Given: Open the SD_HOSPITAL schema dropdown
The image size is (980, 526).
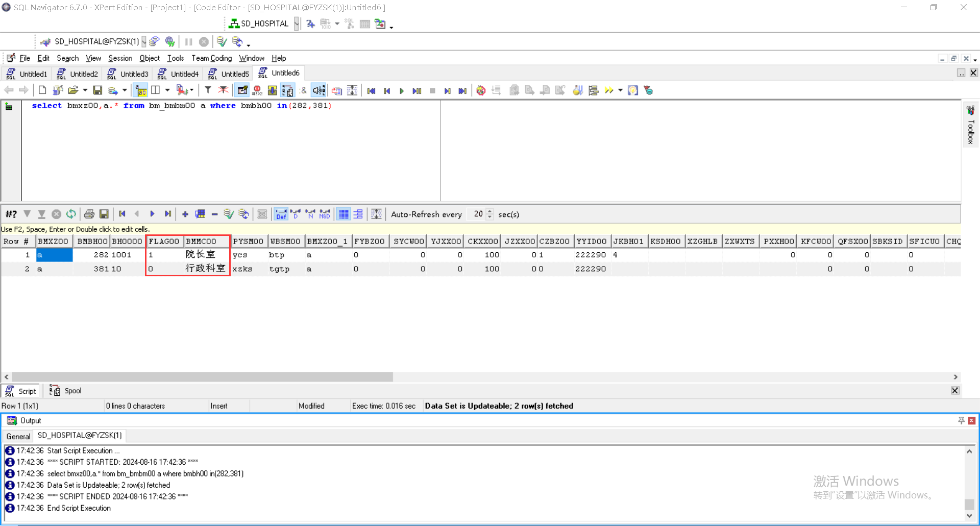Looking at the screenshot, I should (x=297, y=23).
